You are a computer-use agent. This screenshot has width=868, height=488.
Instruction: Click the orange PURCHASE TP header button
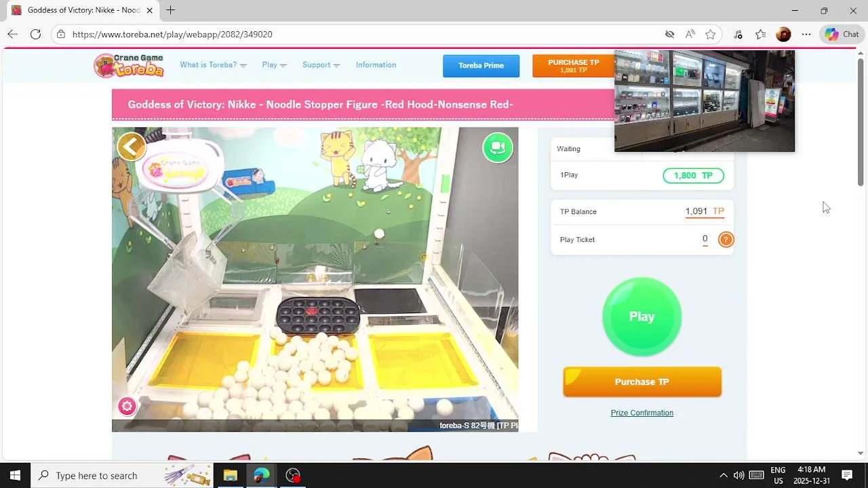point(573,66)
